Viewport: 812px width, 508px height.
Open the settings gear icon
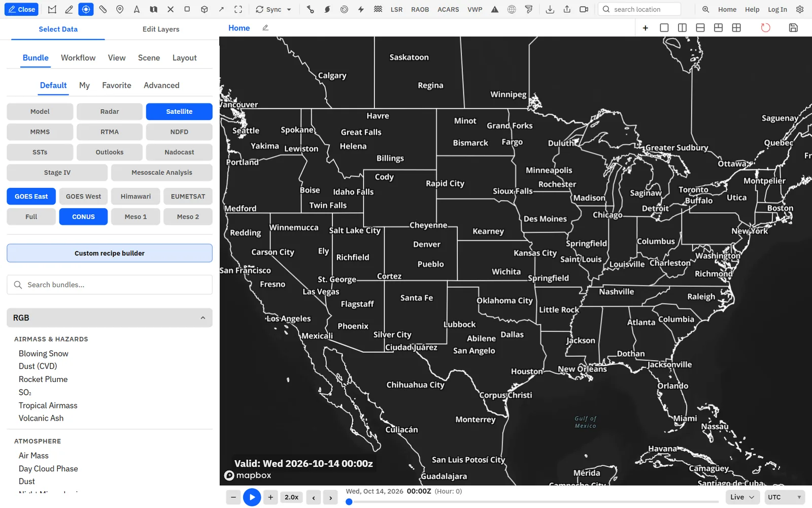point(800,9)
